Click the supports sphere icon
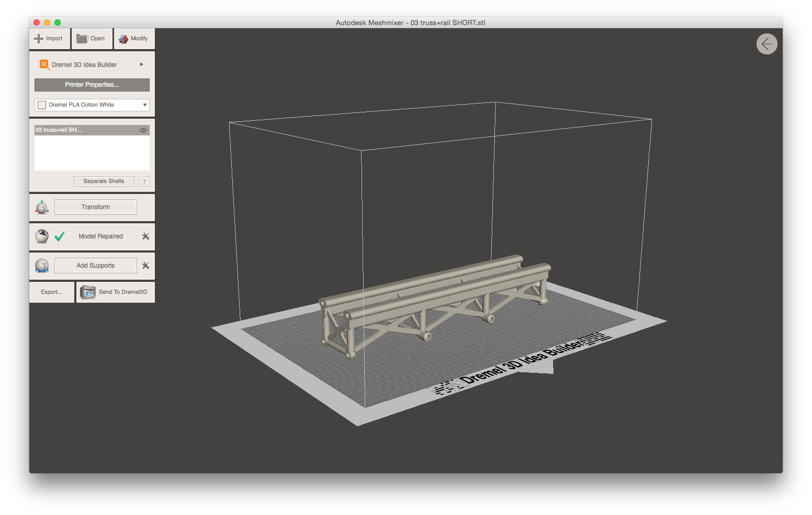 42,266
